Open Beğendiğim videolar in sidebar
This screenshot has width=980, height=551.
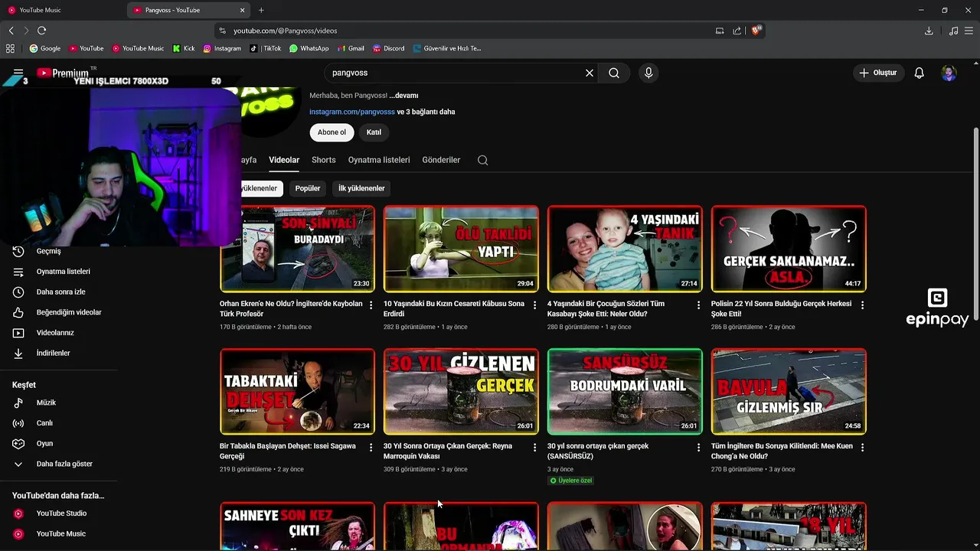(x=68, y=312)
